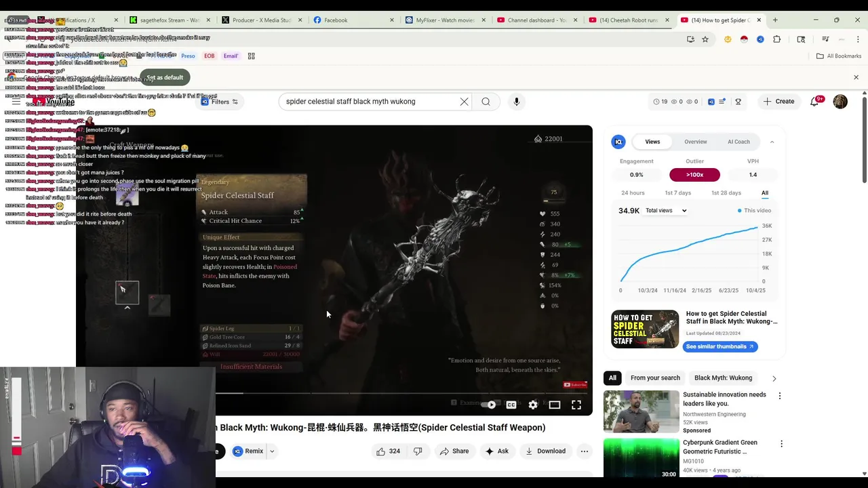This screenshot has width=868, height=488.
Task: Select the All filter chip
Action: [612, 378]
